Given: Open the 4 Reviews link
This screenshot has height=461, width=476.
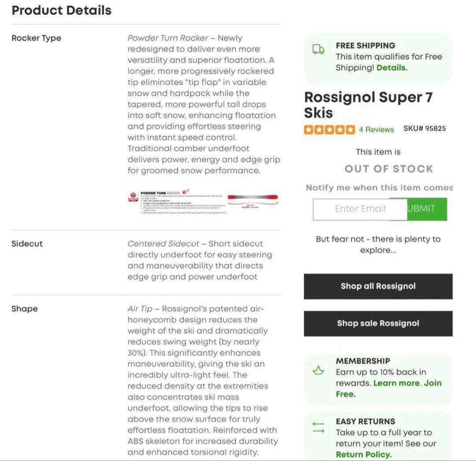Looking at the screenshot, I should [x=376, y=130].
